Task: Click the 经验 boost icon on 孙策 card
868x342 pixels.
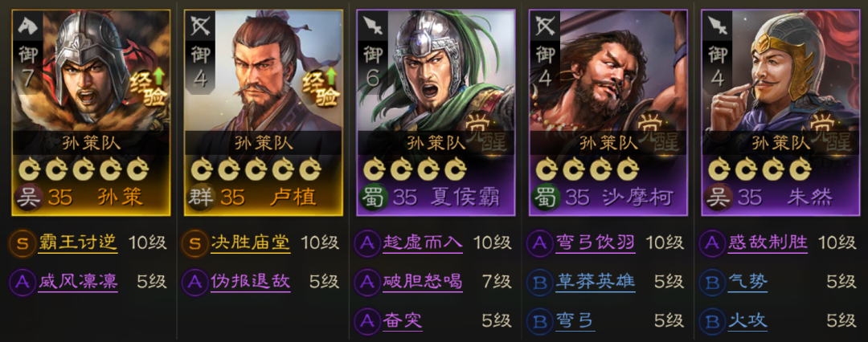Action: (x=149, y=87)
